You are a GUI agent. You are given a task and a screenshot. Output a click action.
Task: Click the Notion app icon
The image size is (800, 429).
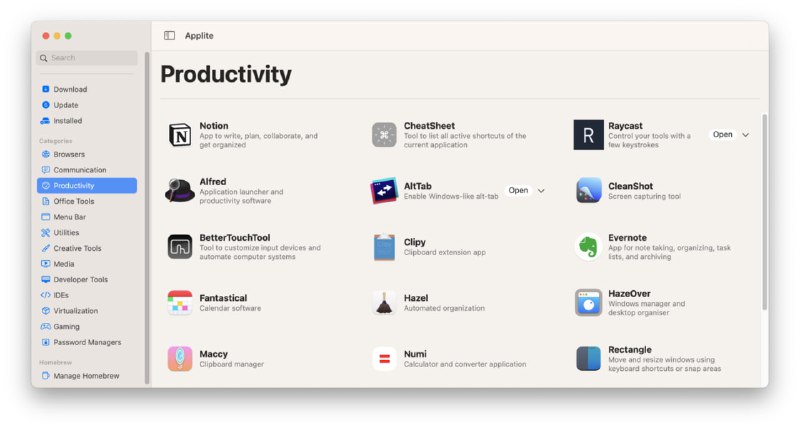click(x=180, y=135)
